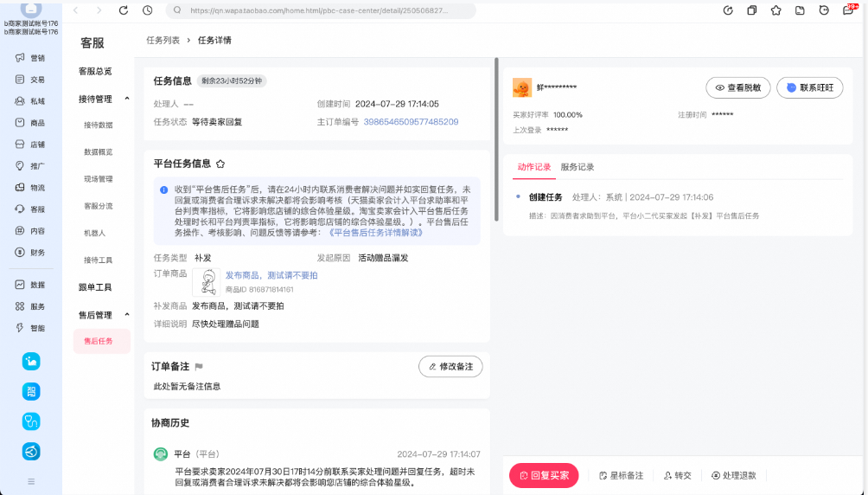This screenshot has height=495, width=868.
Task: Click the flag icon beside 订单备注
Action: pos(199,366)
